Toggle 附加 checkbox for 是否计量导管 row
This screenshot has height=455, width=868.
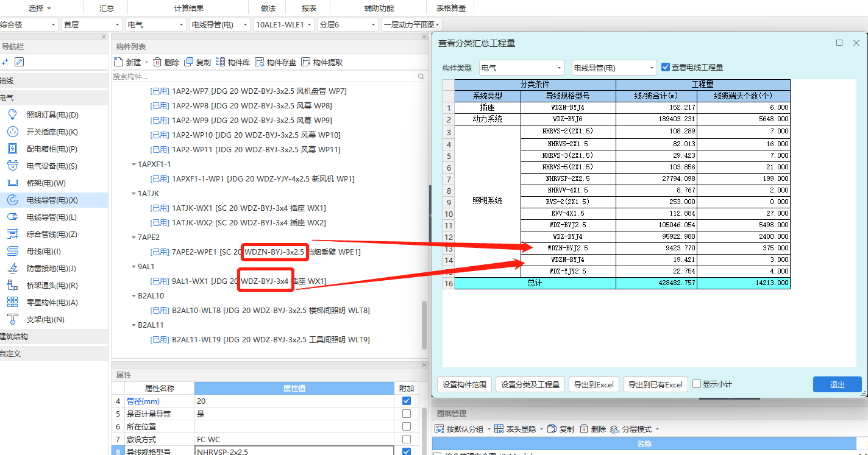coord(407,414)
